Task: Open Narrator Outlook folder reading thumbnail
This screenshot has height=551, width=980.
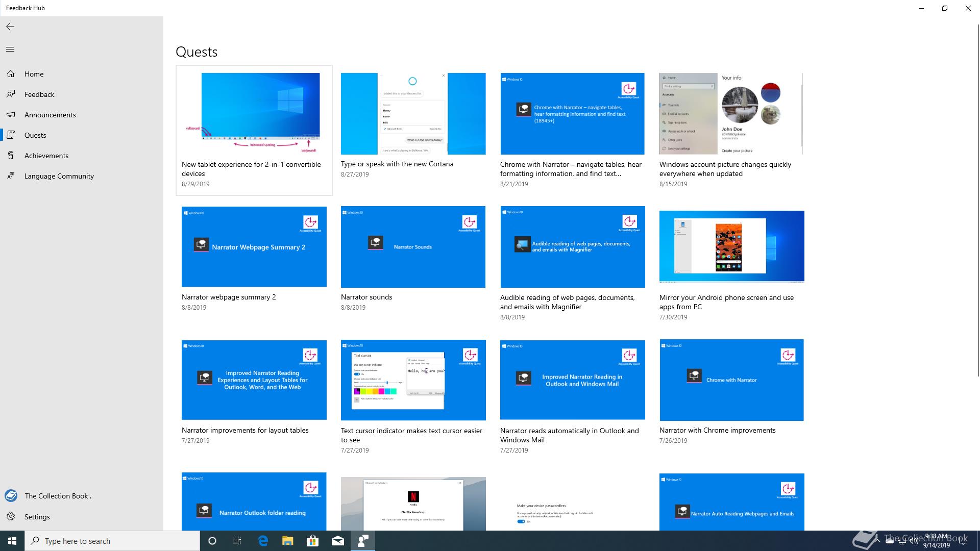Action: pyautogui.click(x=254, y=502)
